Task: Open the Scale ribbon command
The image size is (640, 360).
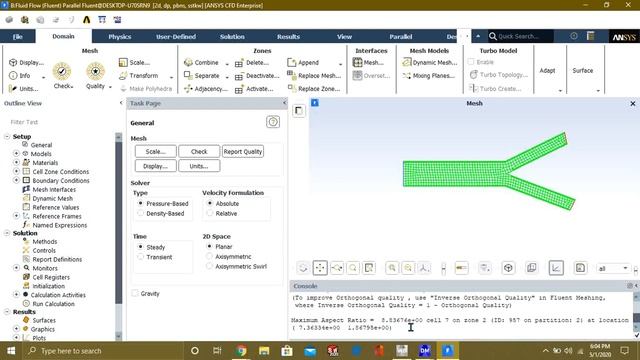Action: click(x=134, y=62)
